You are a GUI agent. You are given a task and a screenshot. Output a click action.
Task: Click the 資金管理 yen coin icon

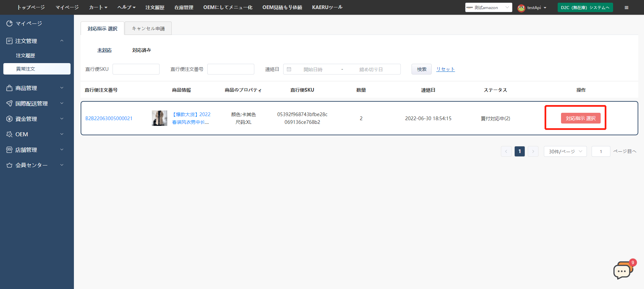pyautogui.click(x=9, y=119)
